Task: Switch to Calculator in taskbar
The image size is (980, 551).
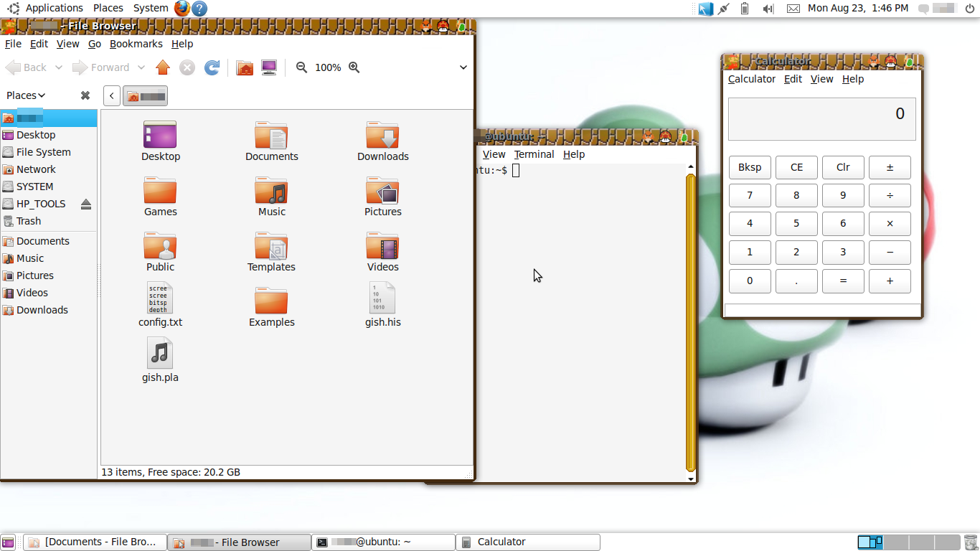Action: tap(528, 542)
